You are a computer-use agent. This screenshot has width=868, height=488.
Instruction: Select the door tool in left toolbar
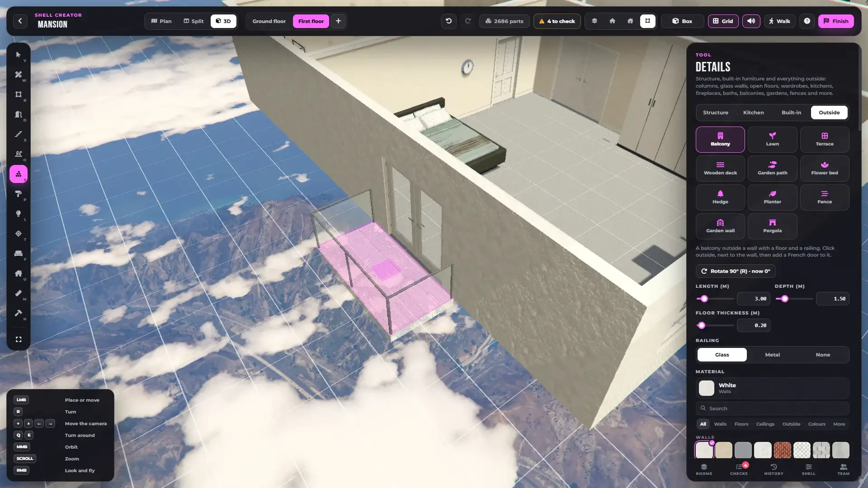pyautogui.click(x=19, y=114)
